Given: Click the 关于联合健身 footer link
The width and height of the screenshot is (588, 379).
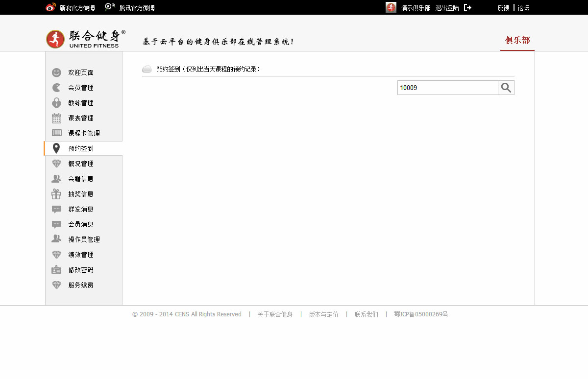Looking at the screenshot, I should [275, 314].
